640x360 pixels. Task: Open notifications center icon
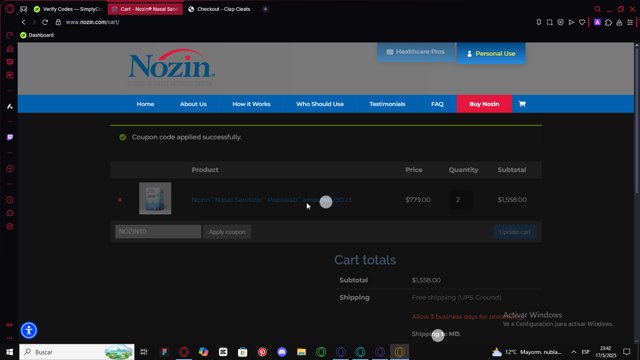[x=627, y=352]
